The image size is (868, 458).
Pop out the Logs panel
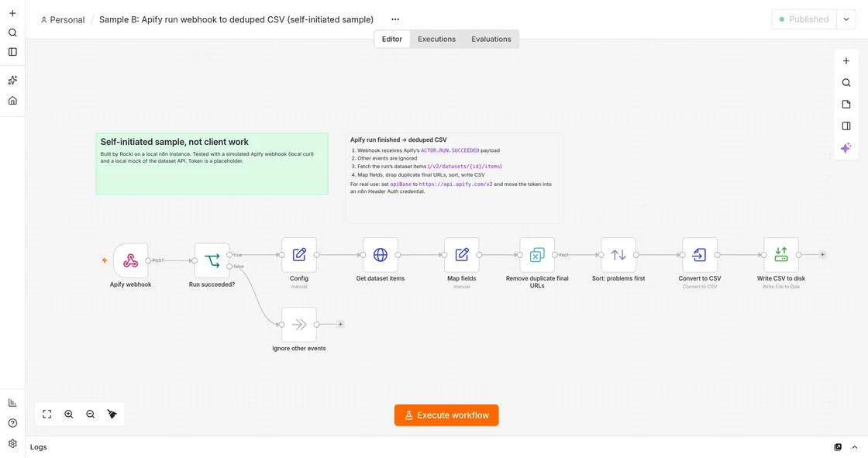click(x=838, y=447)
